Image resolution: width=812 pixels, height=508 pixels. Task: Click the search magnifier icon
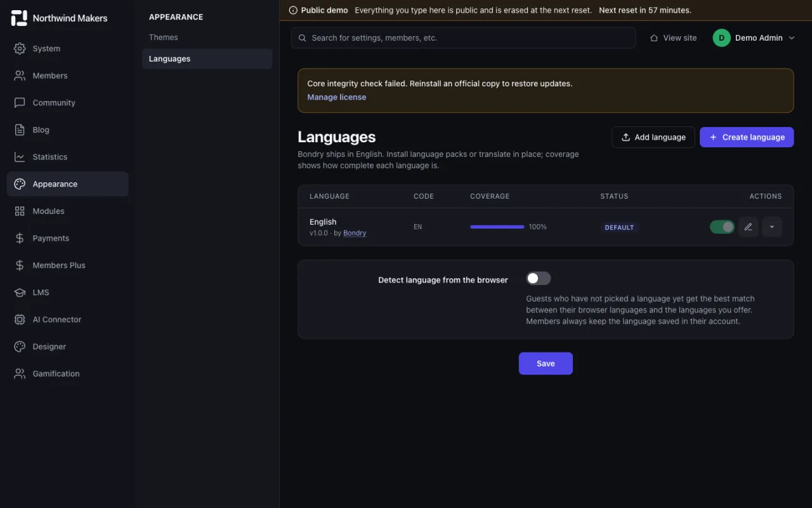click(302, 38)
